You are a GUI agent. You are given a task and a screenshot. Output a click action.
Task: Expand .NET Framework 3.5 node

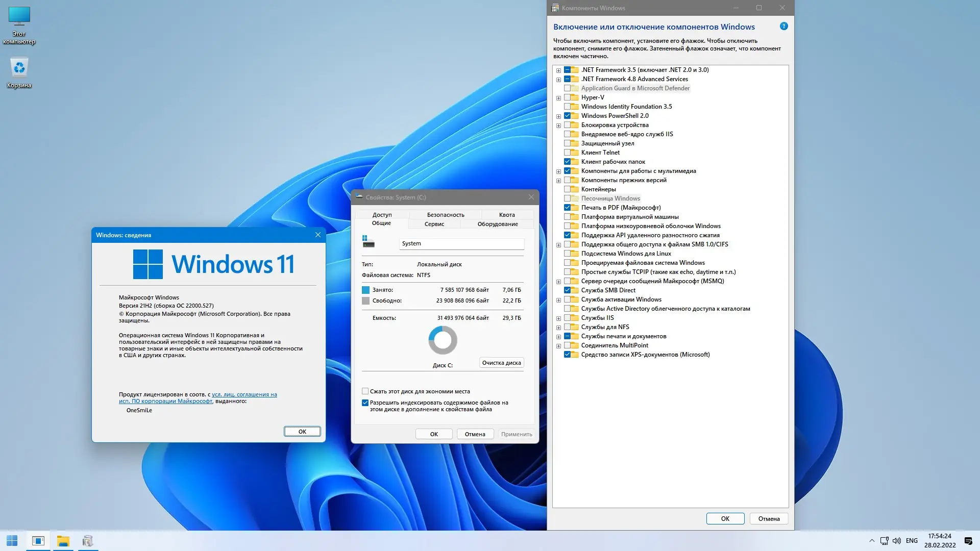coord(558,70)
